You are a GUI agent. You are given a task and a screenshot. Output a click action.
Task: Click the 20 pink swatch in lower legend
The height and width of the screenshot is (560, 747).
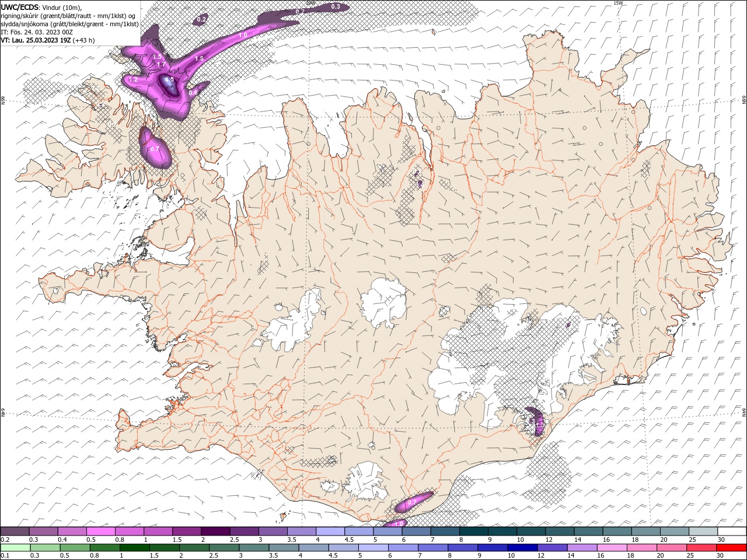coord(671,548)
